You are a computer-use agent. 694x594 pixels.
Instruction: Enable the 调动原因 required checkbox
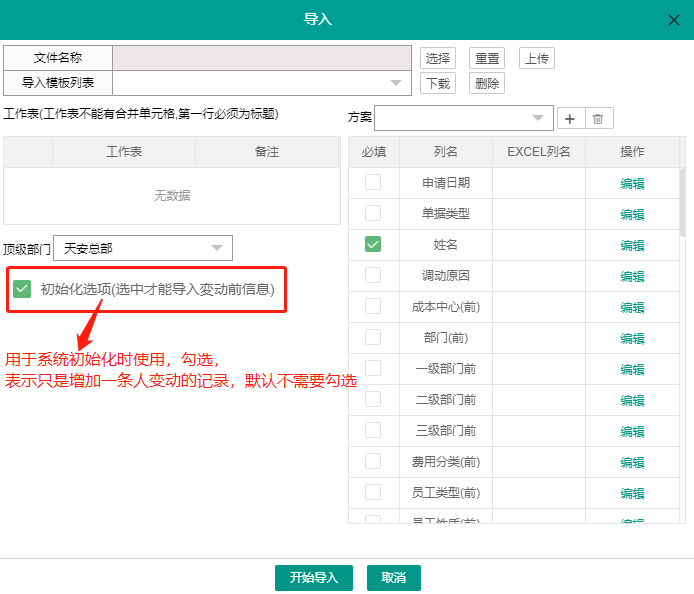(x=373, y=275)
